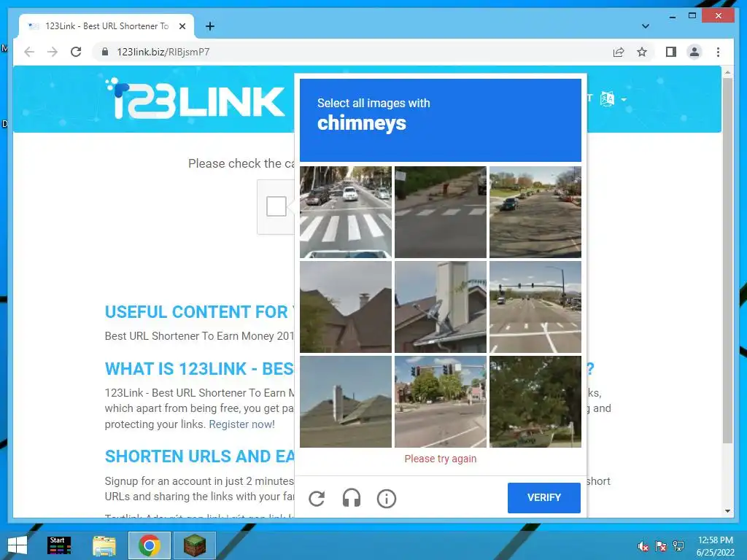Select dense trees image tile
747x560 pixels.
535,402
